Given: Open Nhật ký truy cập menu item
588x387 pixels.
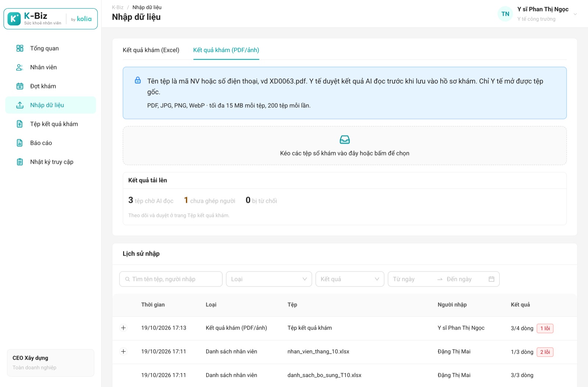Looking at the screenshot, I should coord(51,162).
